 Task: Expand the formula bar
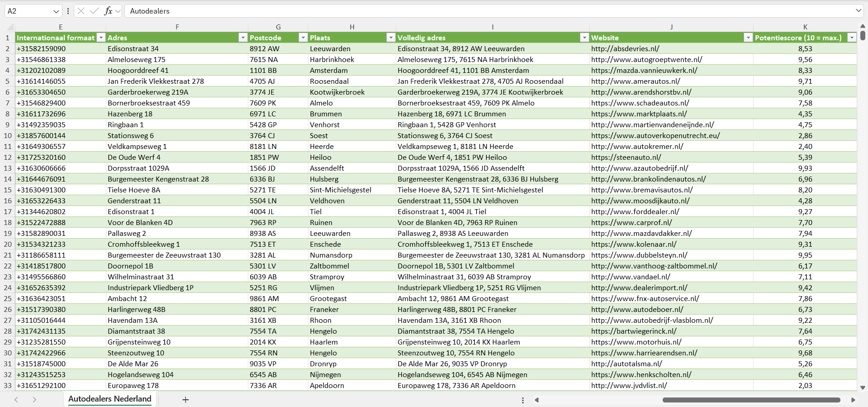tap(858, 11)
